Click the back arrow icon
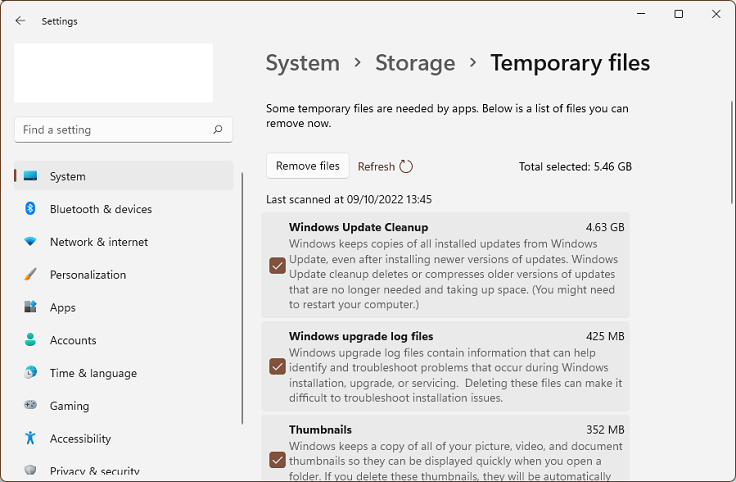This screenshot has height=482, width=736. tap(20, 21)
